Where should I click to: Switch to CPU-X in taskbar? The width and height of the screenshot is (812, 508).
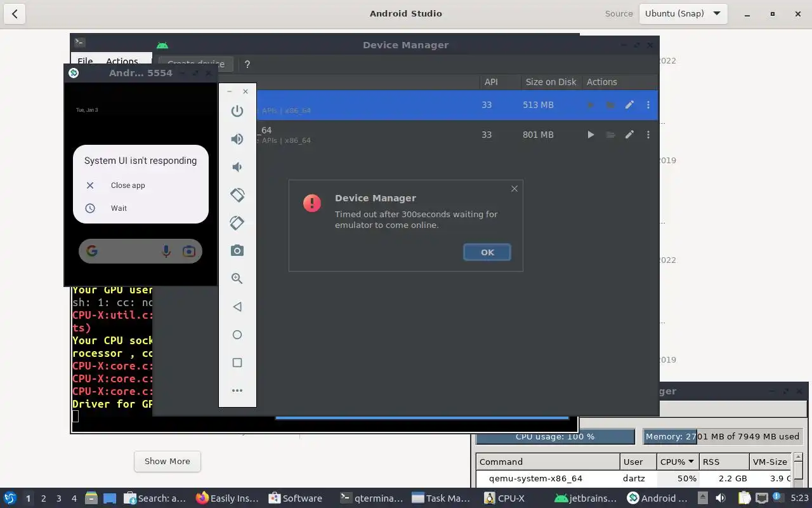coord(505,498)
